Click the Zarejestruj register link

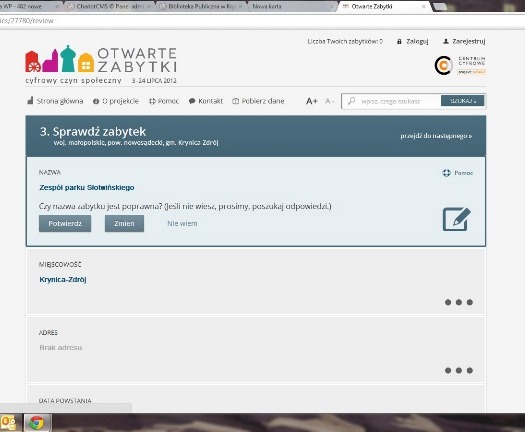coord(464,42)
